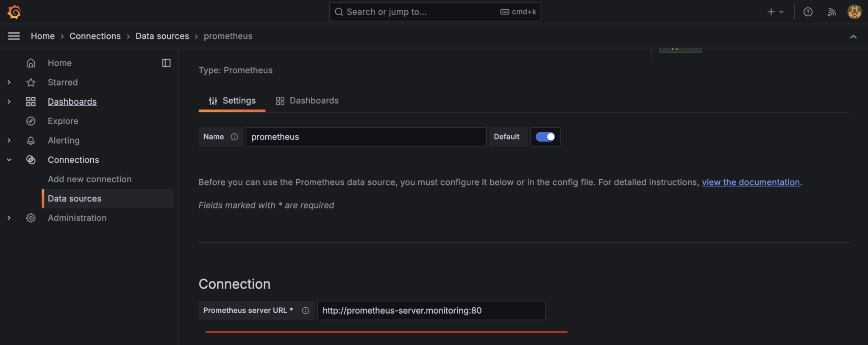The width and height of the screenshot is (868, 345).
Task: Switch to the Dashboards tab
Action: coord(307,101)
